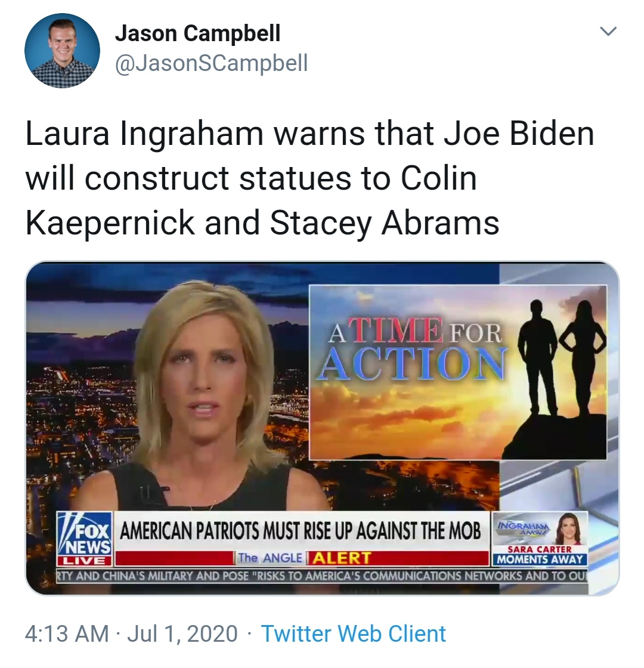This screenshot has width=644, height=668.
Task: Click the tweet text about statues
Action: (309, 178)
